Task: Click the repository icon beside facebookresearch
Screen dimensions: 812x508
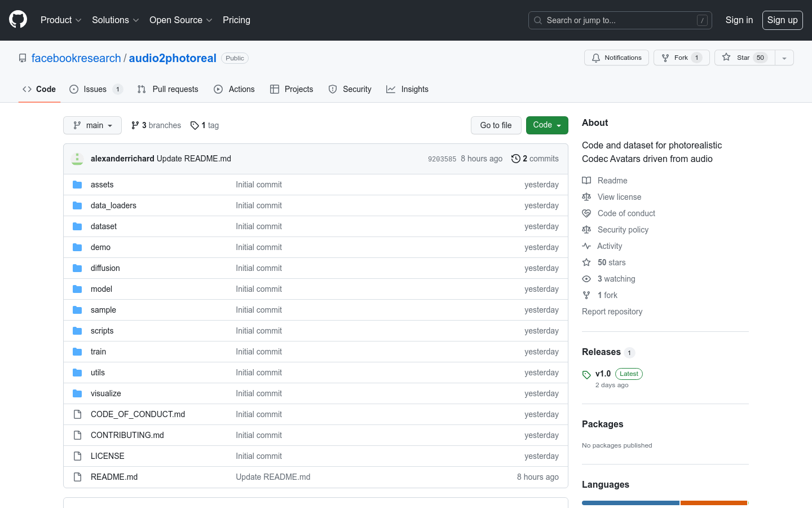Action: [23, 58]
